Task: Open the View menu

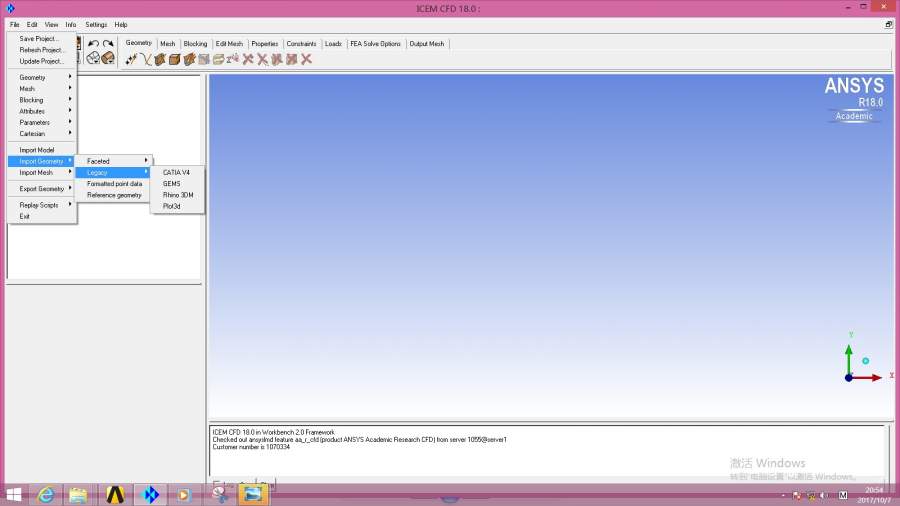Action: coord(51,25)
